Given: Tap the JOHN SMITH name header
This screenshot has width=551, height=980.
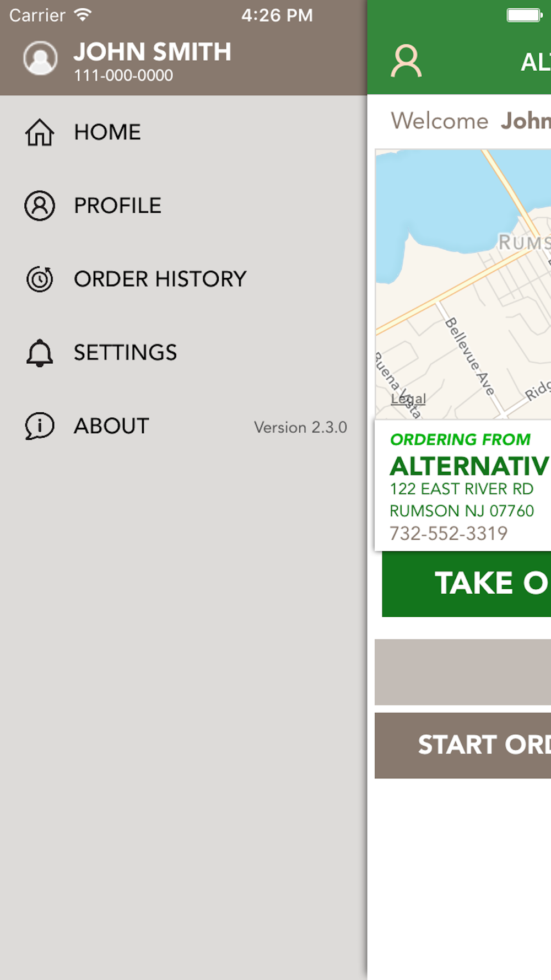Looking at the screenshot, I should point(153,52).
